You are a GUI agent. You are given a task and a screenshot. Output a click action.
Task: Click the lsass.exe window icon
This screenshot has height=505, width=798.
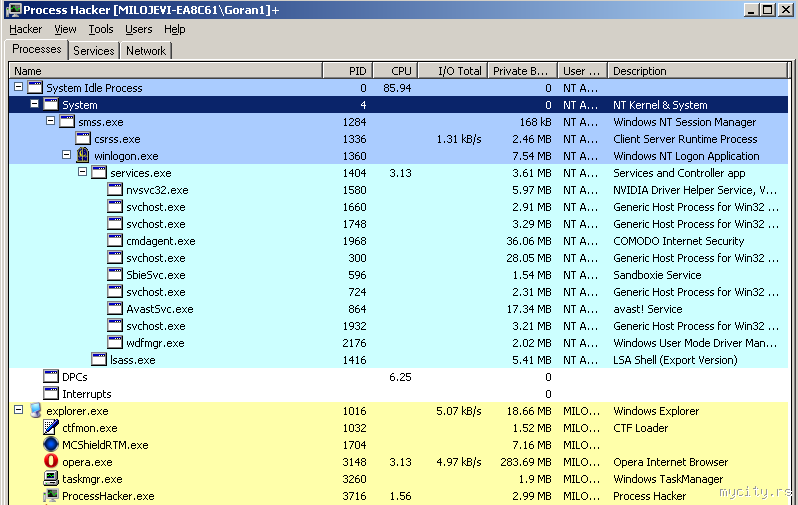click(x=99, y=359)
